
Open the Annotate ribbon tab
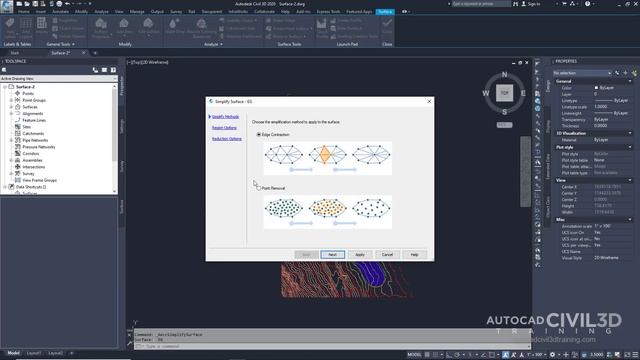point(60,11)
